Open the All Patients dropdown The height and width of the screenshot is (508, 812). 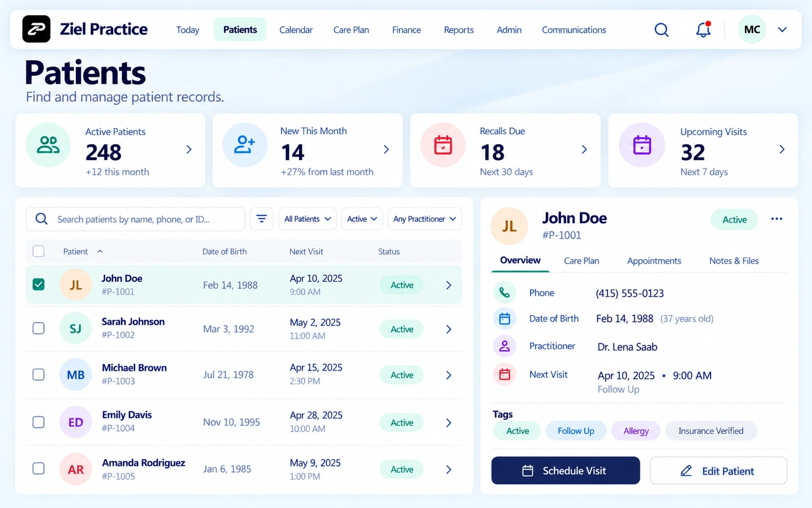(x=308, y=219)
